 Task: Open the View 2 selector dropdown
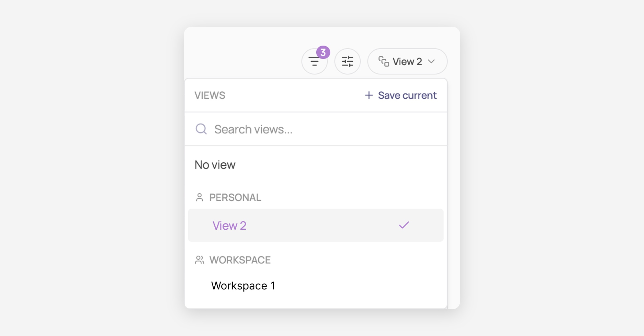coord(407,61)
